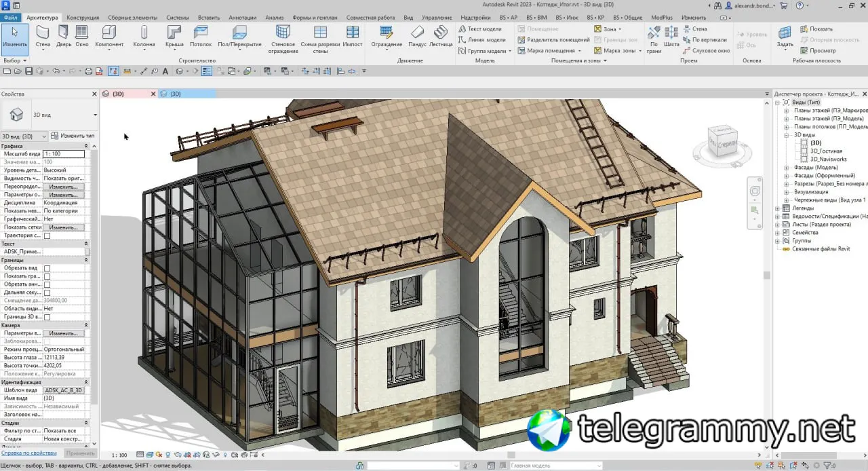Toggle Траектория с... checkbox
This screenshot has height=471, width=868.
tap(47, 235)
